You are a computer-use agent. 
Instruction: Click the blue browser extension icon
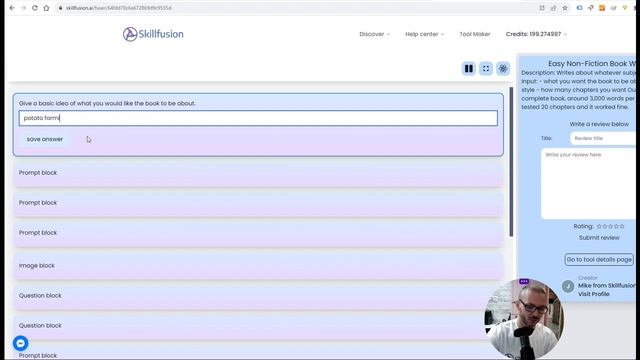[x=579, y=8]
